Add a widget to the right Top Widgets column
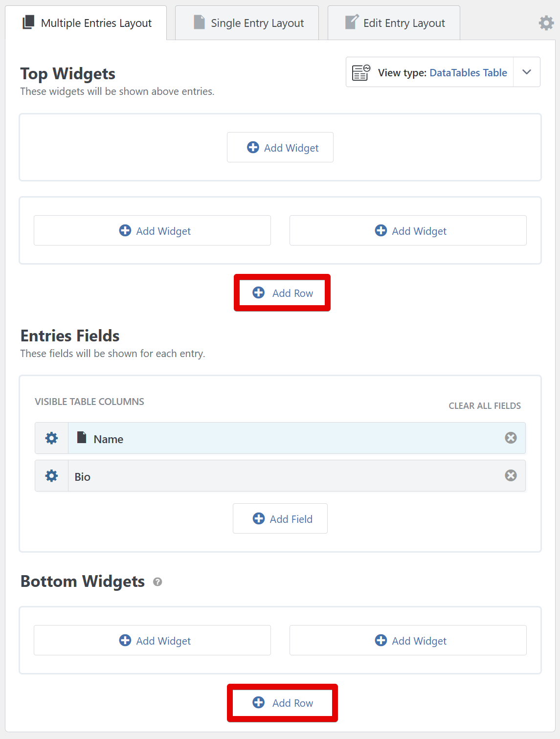Viewport: 560px width, 739px height. (x=408, y=230)
